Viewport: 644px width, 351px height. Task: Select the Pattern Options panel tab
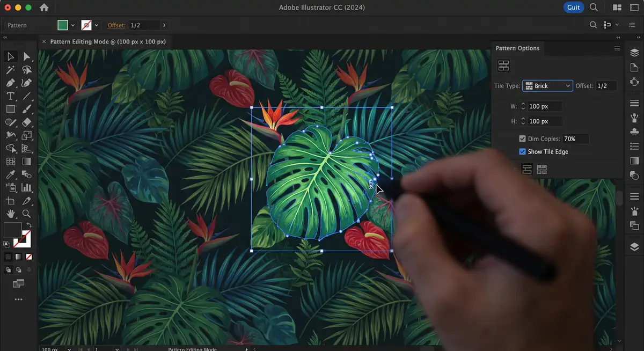tap(517, 48)
